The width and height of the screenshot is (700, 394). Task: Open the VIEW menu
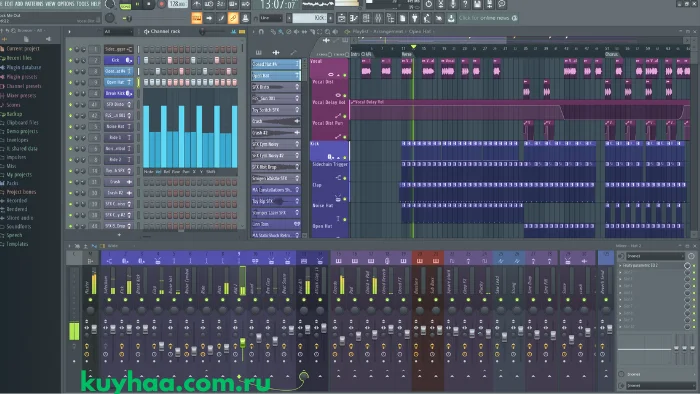coord(50,4)
